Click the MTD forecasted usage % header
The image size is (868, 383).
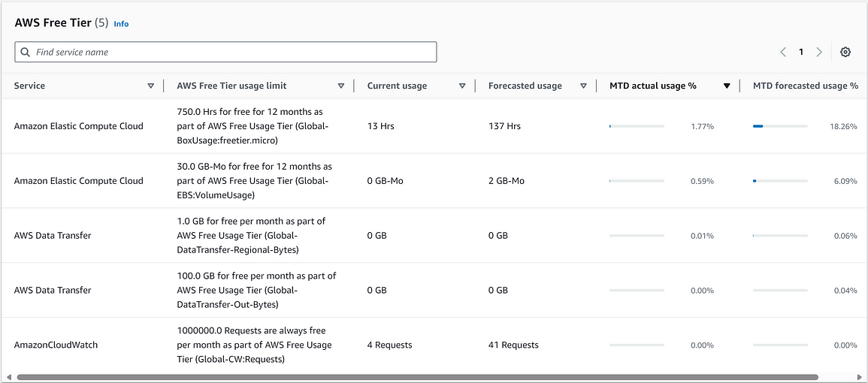point(806,86)
